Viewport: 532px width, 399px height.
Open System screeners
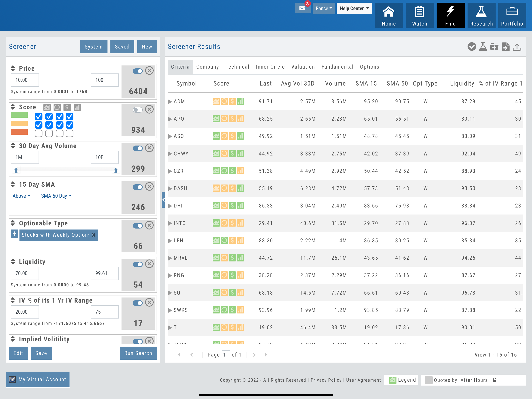click(x=93, y=47)
